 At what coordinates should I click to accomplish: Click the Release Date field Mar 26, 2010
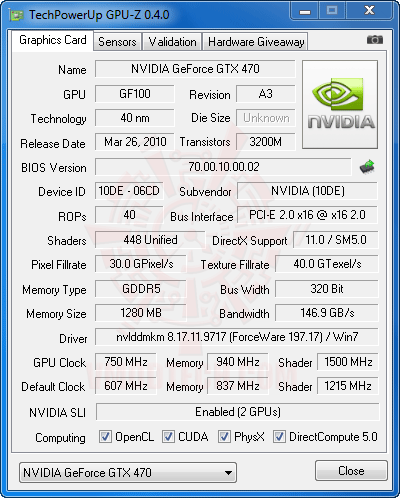pos(135,142)
